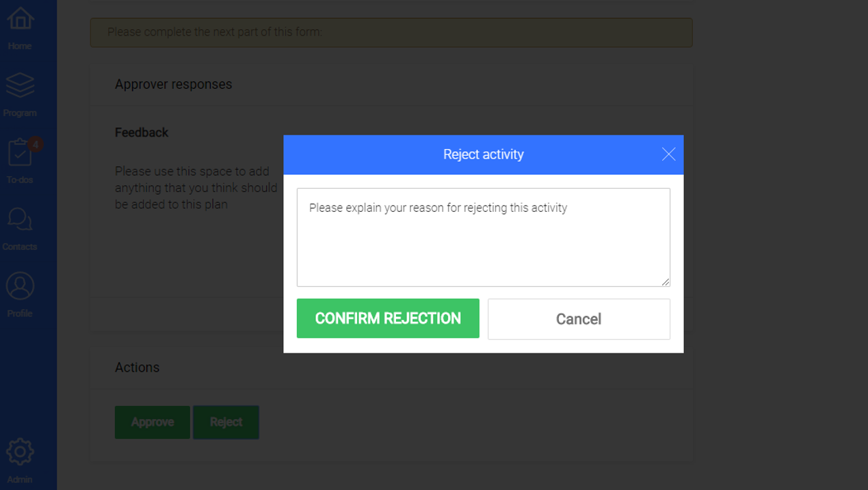The height and width of the screenshot is (490, 868).
Task: Click the Approve action button
Action: tap(152, 422)
